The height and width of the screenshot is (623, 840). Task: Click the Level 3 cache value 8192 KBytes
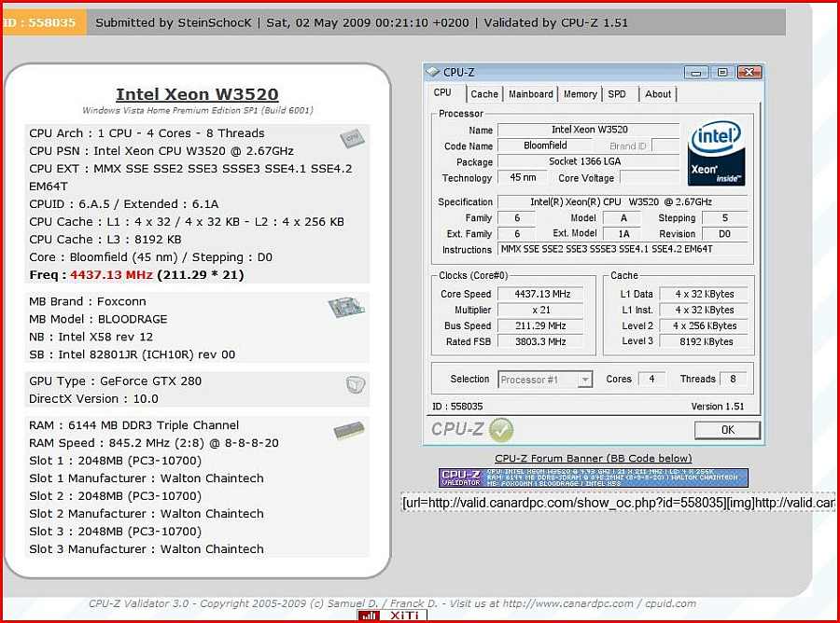[706, 341]
